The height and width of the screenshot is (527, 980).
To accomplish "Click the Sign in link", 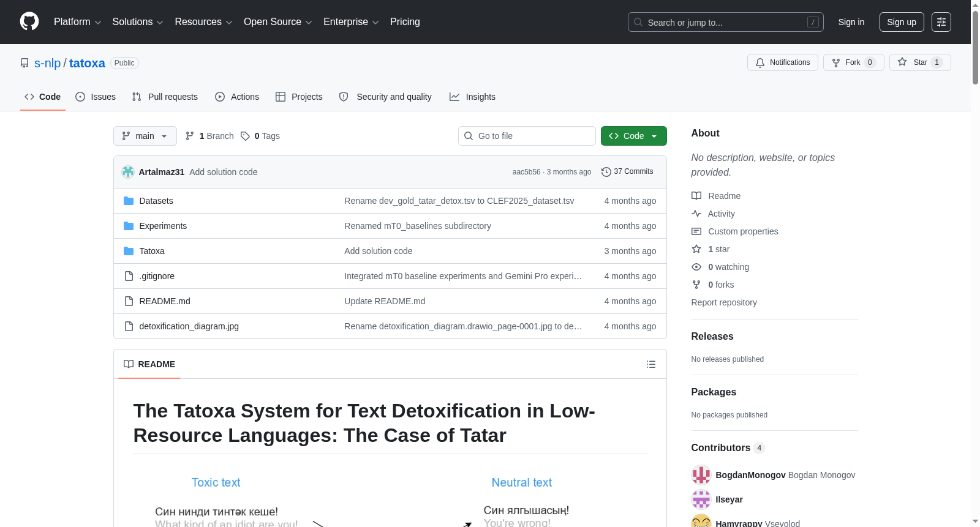I will tap(851, 22).
